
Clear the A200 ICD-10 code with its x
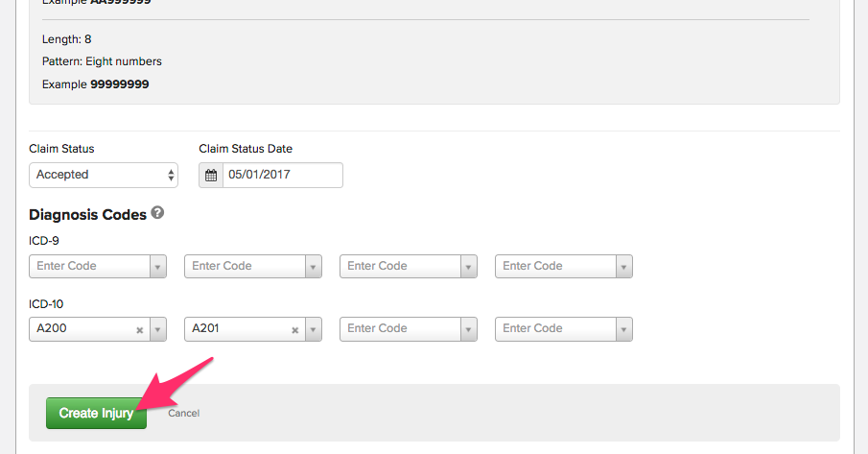coord(140,330)
